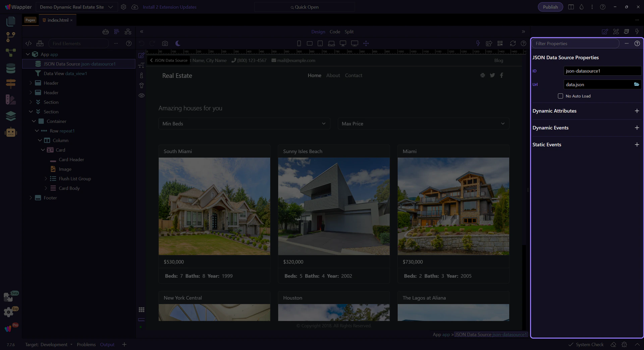Viewport: 644px width, 350px height.
Task: Click the Publish button
Action: pos(550,7)
